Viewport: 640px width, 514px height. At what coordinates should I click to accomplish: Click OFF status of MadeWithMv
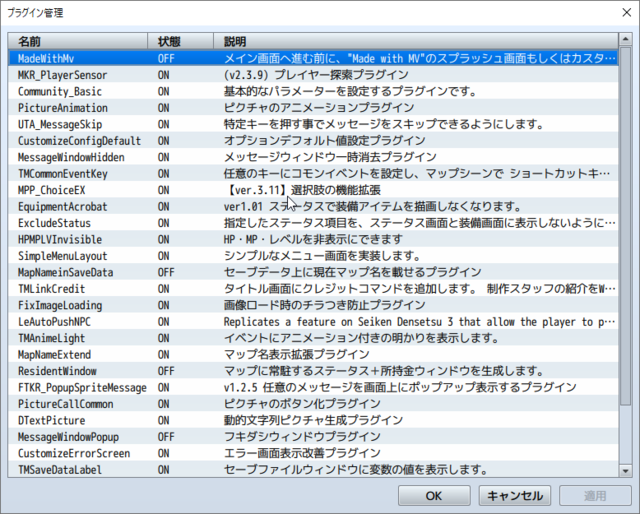point(166,58)
